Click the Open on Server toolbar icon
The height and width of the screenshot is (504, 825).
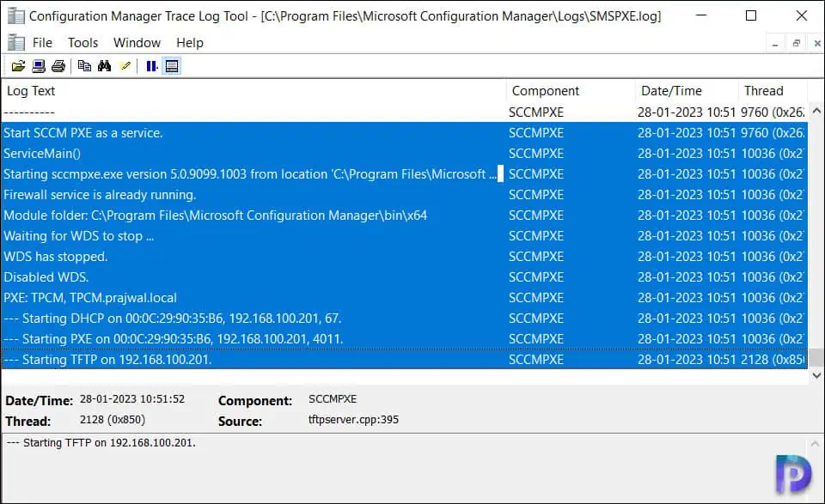39,66
